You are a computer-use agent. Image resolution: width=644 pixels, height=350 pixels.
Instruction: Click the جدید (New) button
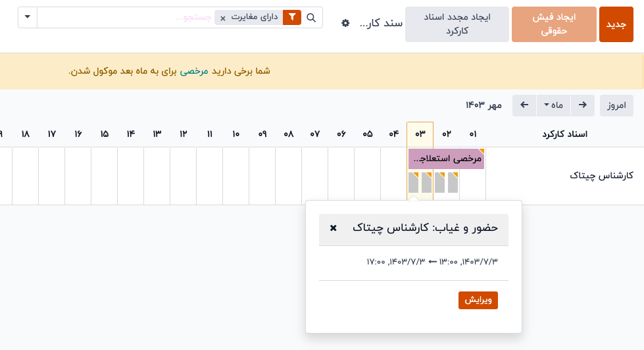[616, 24]
